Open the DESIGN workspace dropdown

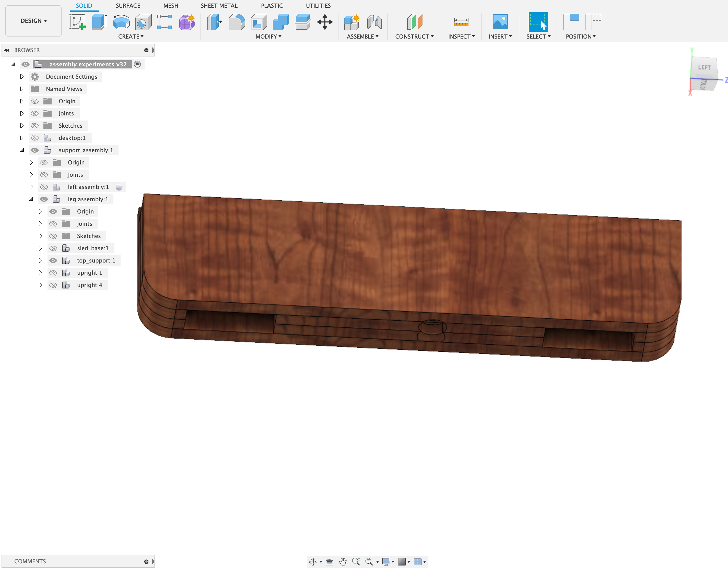(33, 21)
